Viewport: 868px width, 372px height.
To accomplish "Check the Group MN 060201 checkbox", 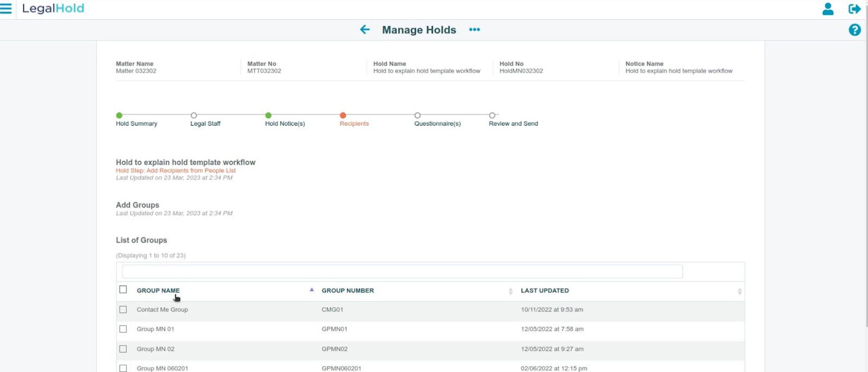I will [123, 368].
